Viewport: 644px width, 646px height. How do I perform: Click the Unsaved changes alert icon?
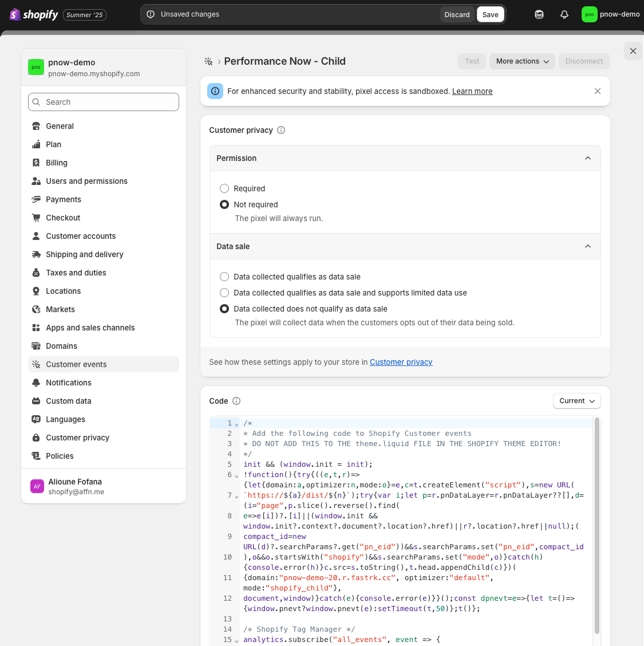[151, 14]
